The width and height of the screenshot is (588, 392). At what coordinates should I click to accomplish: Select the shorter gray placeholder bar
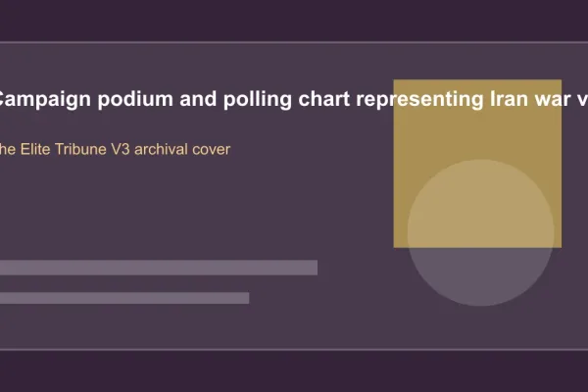tap(124, 298)
